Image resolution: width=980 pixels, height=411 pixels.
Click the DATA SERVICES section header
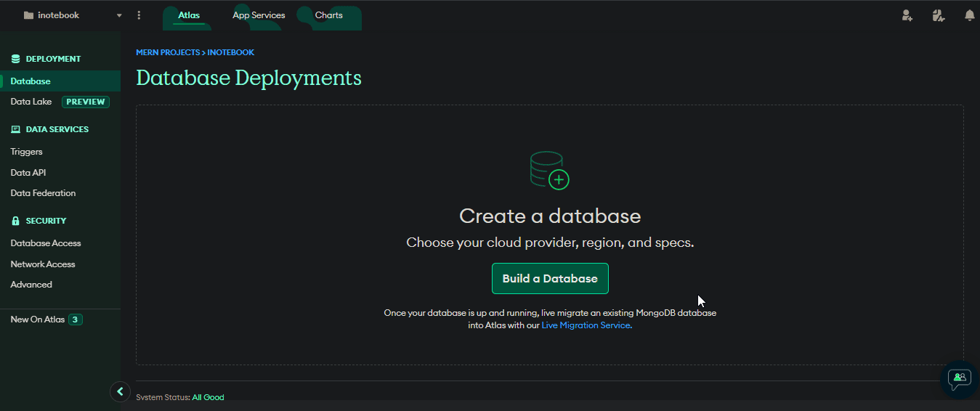click(x=57, y=129)
